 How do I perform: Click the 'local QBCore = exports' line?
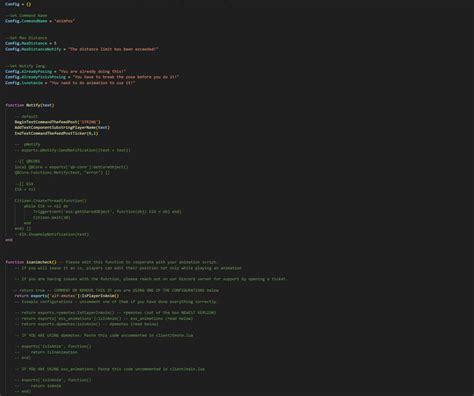click(71, 167)
